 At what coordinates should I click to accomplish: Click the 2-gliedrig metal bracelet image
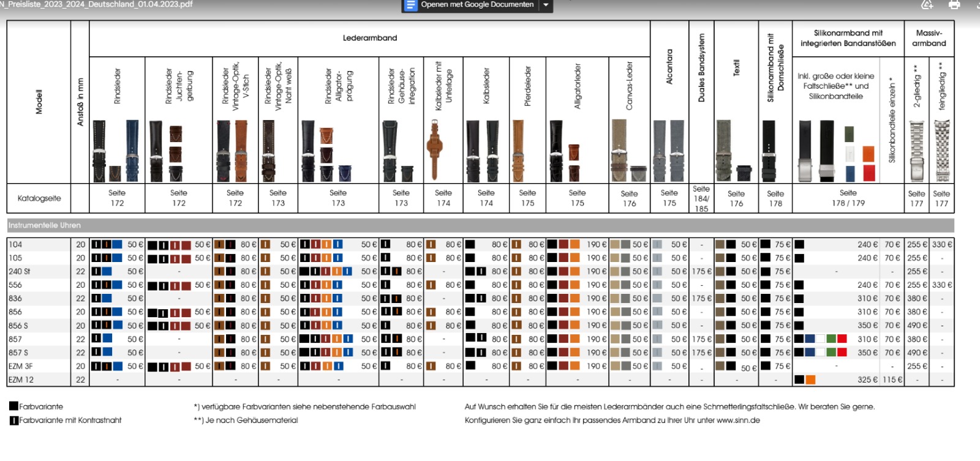click(x=916, y=151)
